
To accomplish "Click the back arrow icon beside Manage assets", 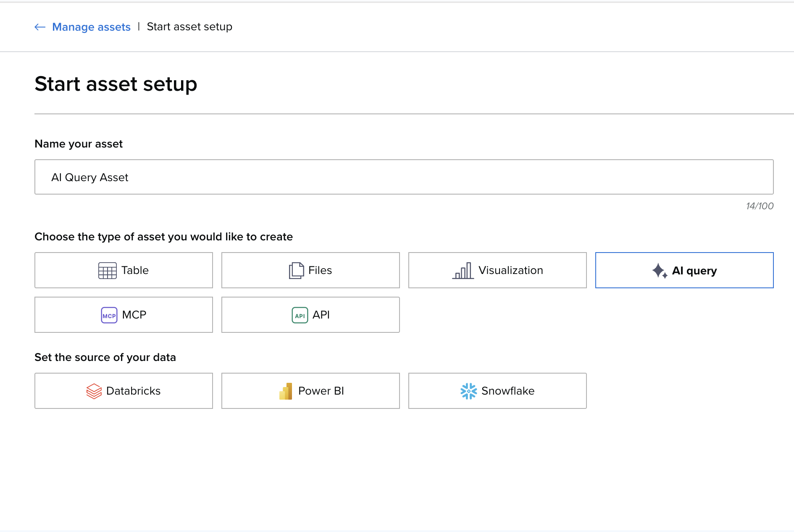I will coord(40,27).
